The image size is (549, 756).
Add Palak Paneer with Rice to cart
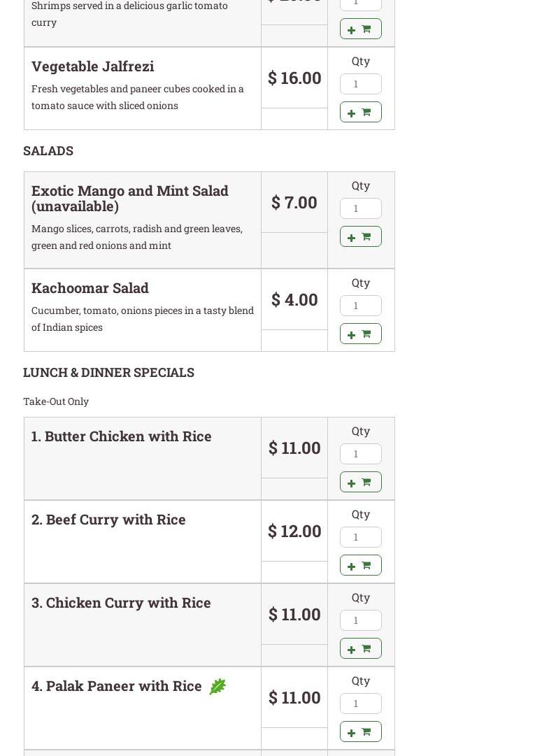(x=360, y=732)
